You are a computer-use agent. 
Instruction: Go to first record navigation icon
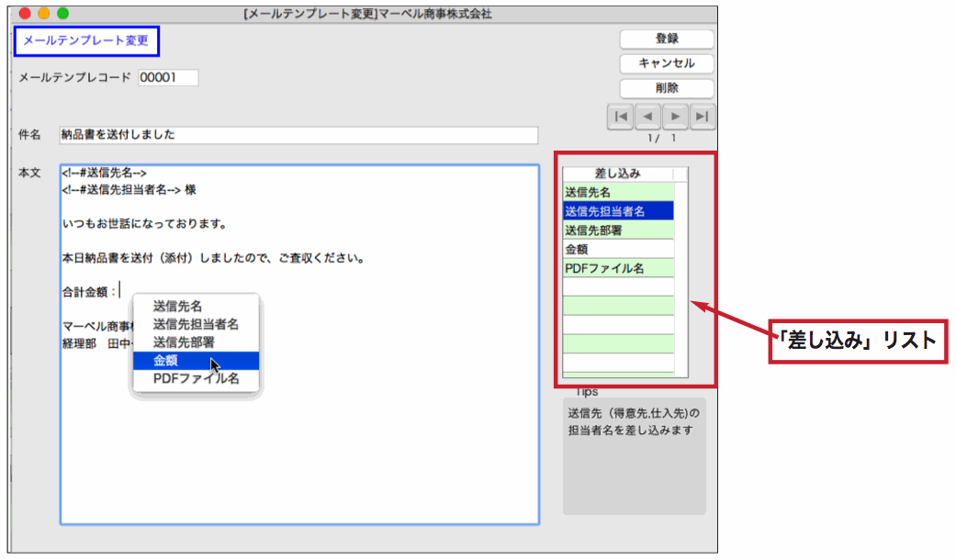click(621, 117)
